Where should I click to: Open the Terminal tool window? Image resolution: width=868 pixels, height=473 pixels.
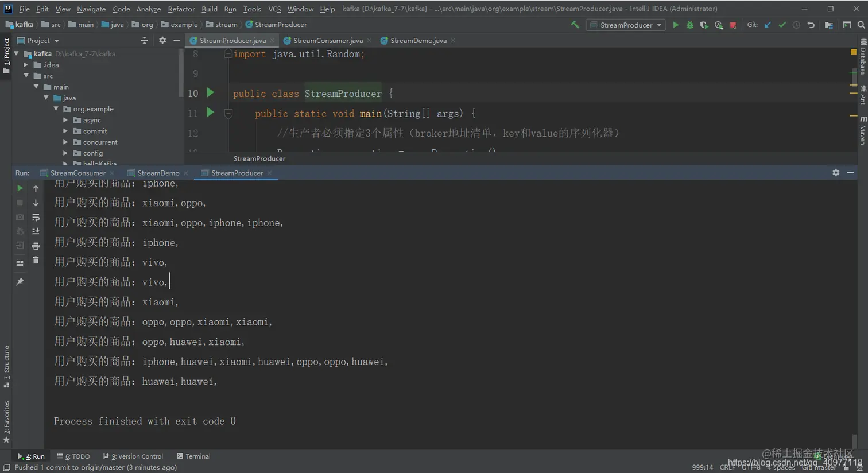pyautogui.click(x=193, y=456)
